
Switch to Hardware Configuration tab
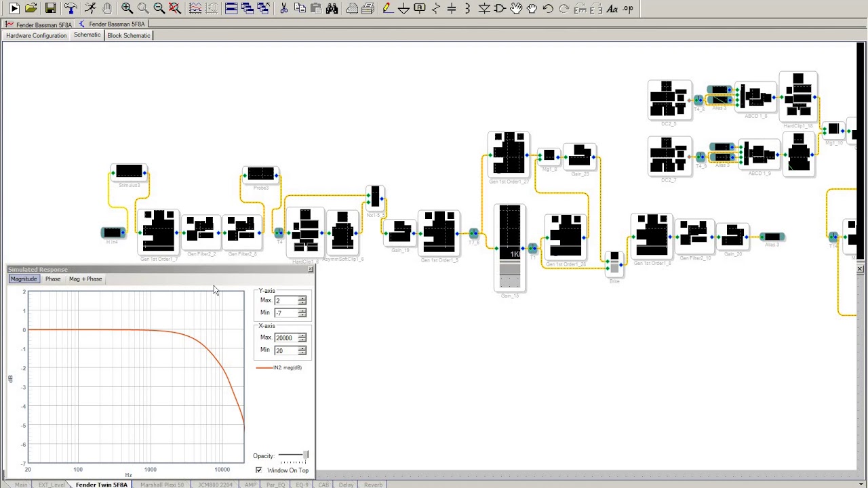pos(36,35)
